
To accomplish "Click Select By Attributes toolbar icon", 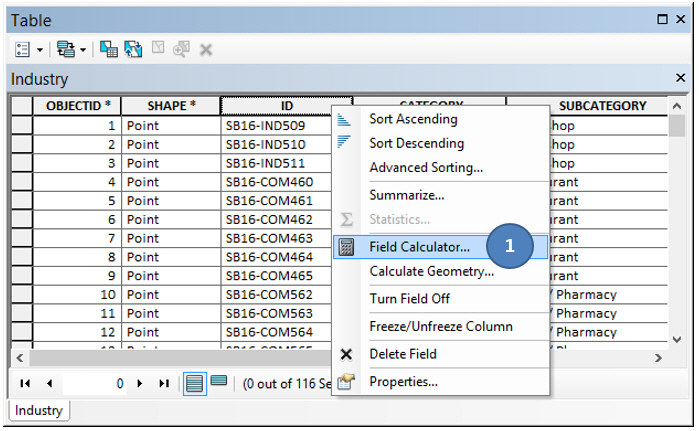I will click(x=109, y=49).
